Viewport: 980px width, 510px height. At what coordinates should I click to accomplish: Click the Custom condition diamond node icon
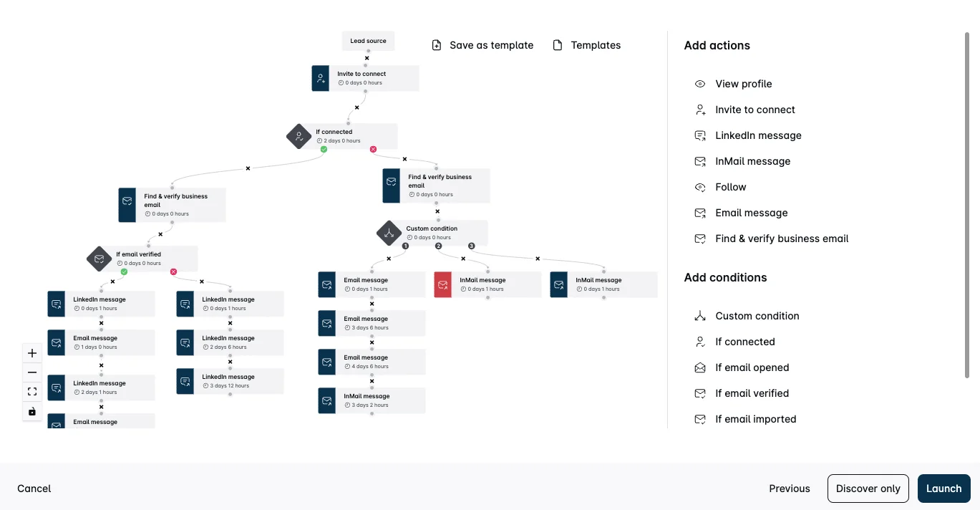[x=389, y=233]
